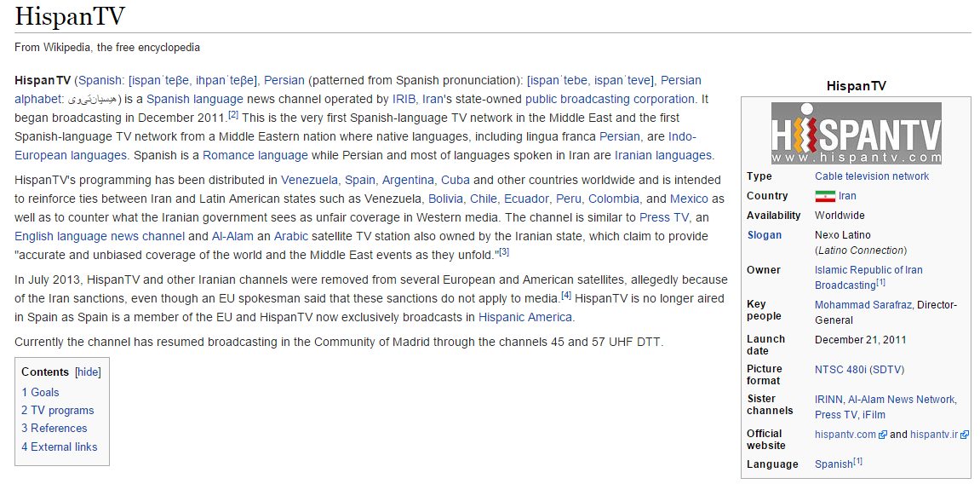Image resolution: width=980 pixels, height=484 pixels.
Task: Open English language news channel link
Action: point(100,237)
